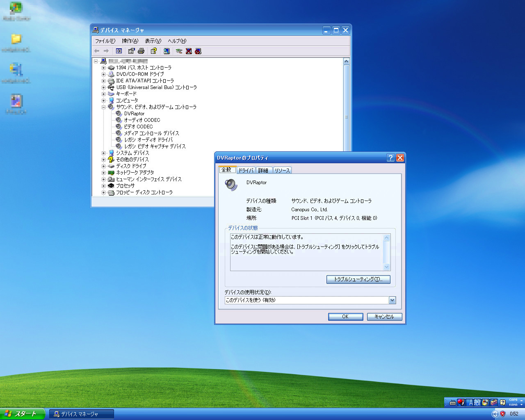Click the IME keyboard icon in language bar
Viewport: 525px width, 420px height.
tap(453, 402)
